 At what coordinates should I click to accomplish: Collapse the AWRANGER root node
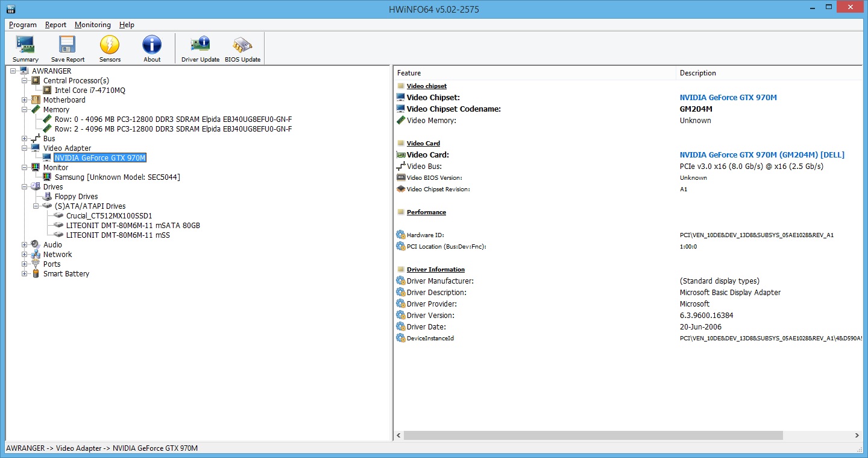[x=13, y=71]
